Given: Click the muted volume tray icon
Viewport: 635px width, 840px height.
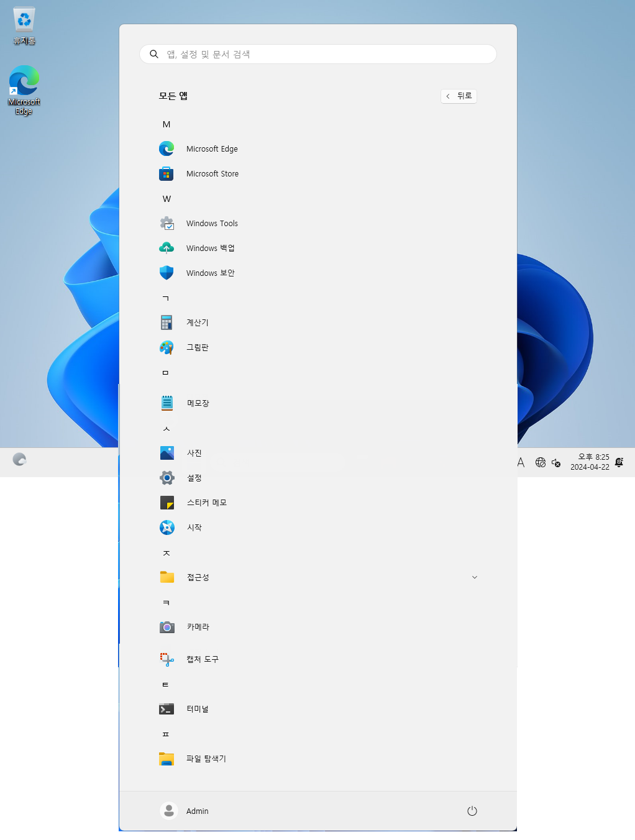Looking at the screenshot, I should click(x=556, y=462).
